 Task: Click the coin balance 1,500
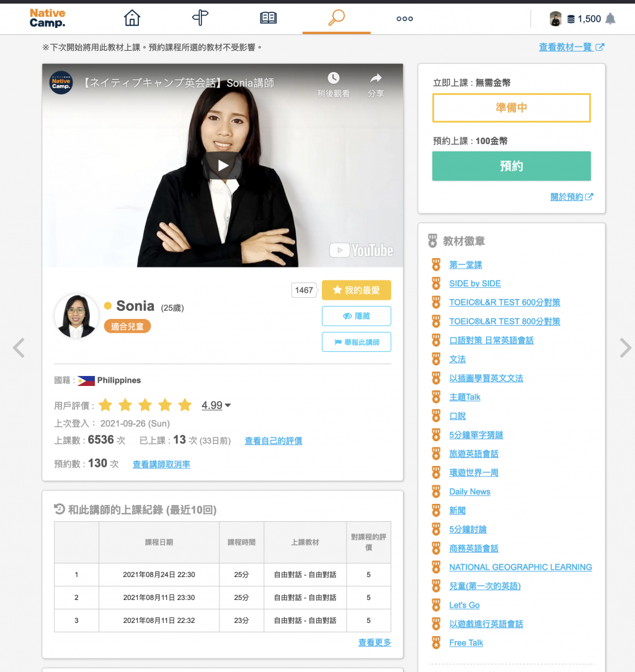(585, 19)
